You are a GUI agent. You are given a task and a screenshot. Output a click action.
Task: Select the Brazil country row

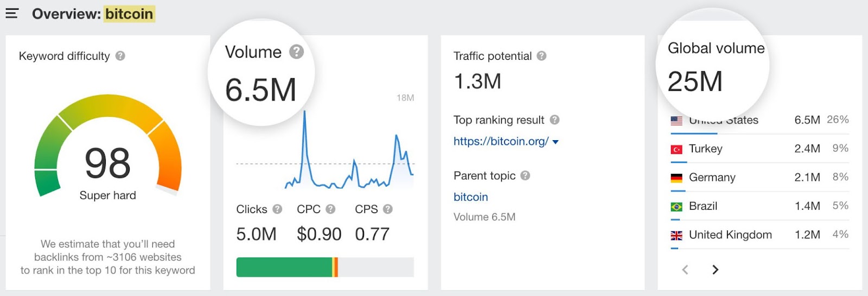pyautogui.click(x=759, y=206)
